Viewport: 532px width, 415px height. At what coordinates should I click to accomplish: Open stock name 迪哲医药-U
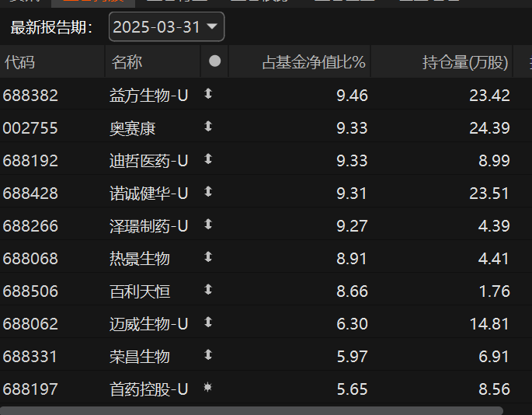(x=148, y=161)
